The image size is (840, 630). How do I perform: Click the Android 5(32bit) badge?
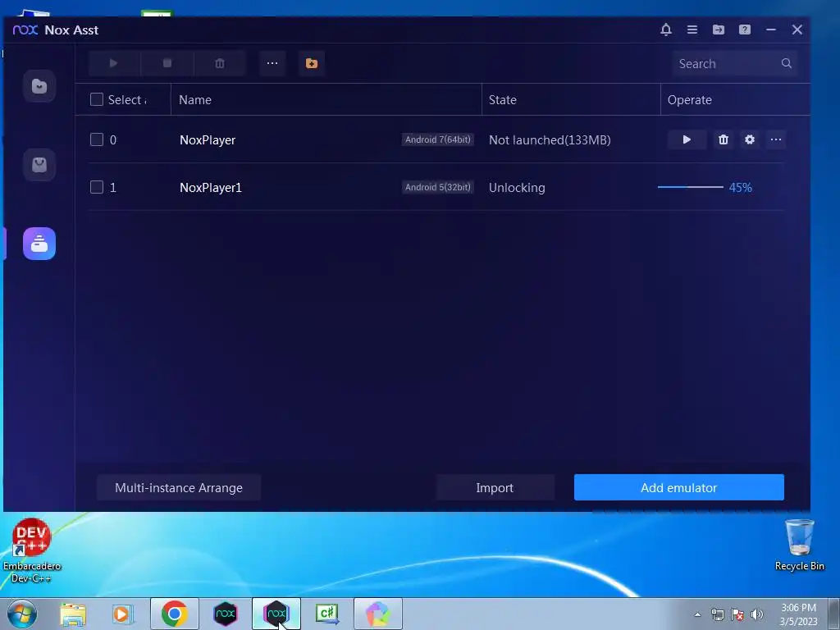click(438, 188)
